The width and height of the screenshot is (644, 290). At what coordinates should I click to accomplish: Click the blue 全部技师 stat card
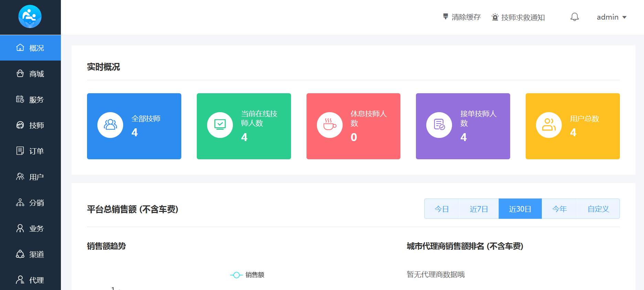pos(134,126)
